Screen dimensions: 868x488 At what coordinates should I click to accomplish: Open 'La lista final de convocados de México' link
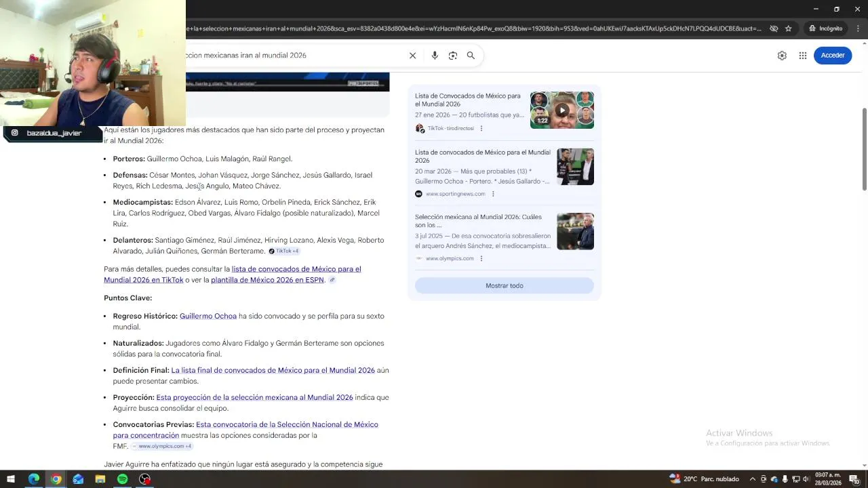point(273,371)
